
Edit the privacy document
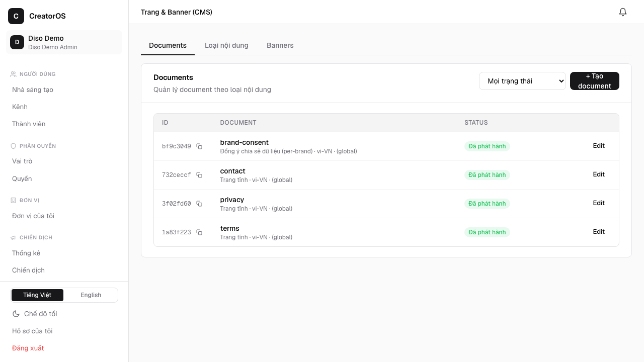click(x=599, y=203)
